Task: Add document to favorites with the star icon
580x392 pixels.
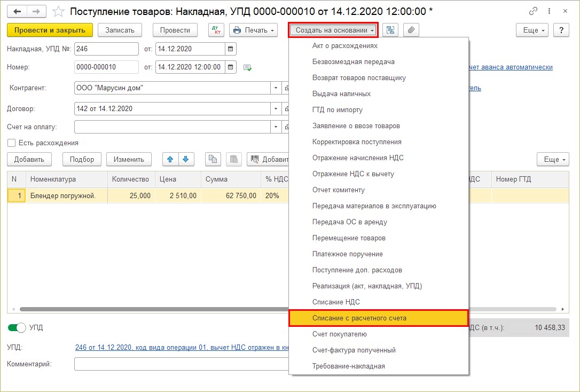Action: coord(58,11)
